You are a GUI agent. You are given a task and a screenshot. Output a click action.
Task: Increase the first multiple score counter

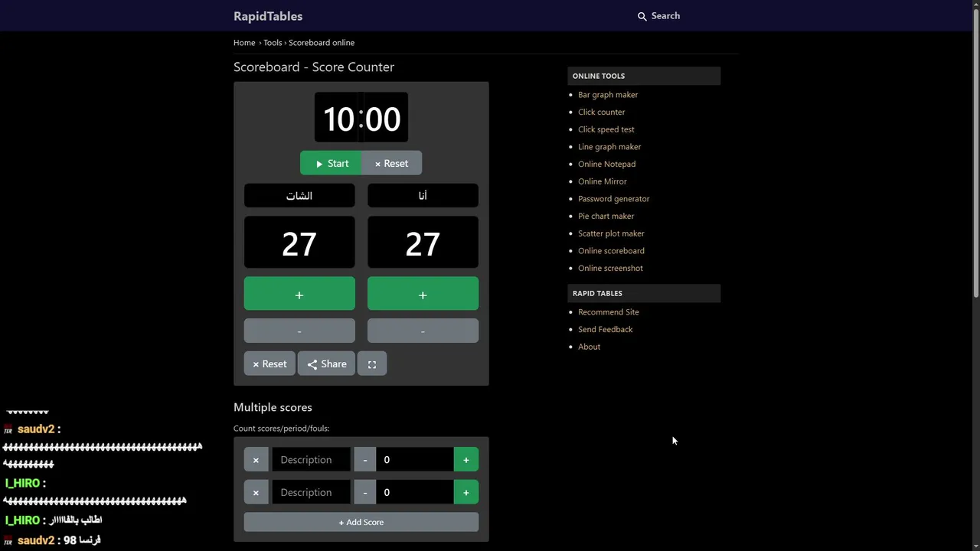466,460
